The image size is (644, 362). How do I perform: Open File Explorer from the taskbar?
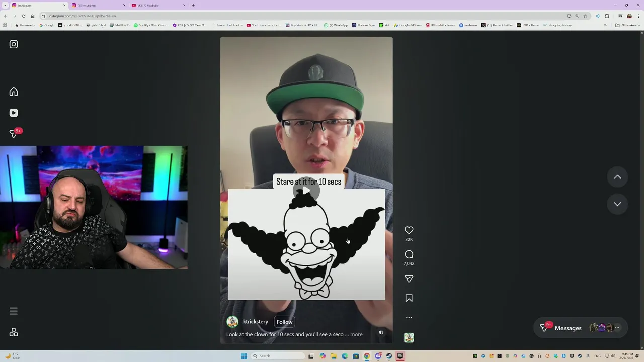[x=334, y=356]
